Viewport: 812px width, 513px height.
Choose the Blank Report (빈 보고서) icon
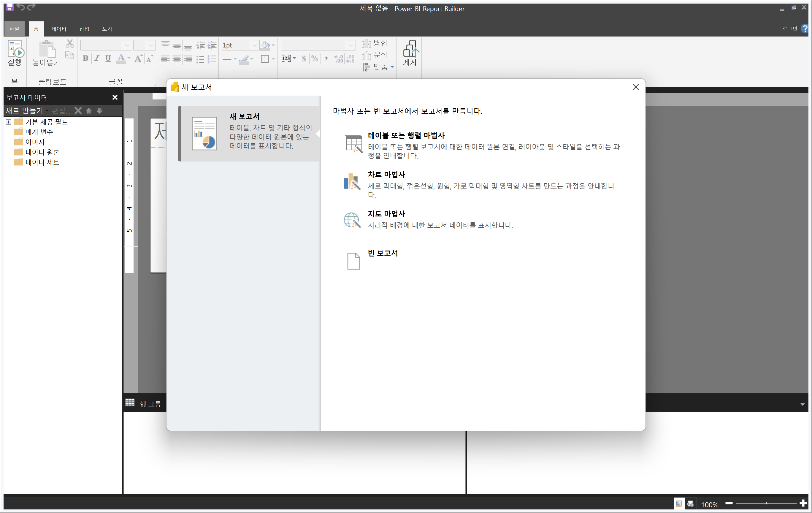point(353,261)
